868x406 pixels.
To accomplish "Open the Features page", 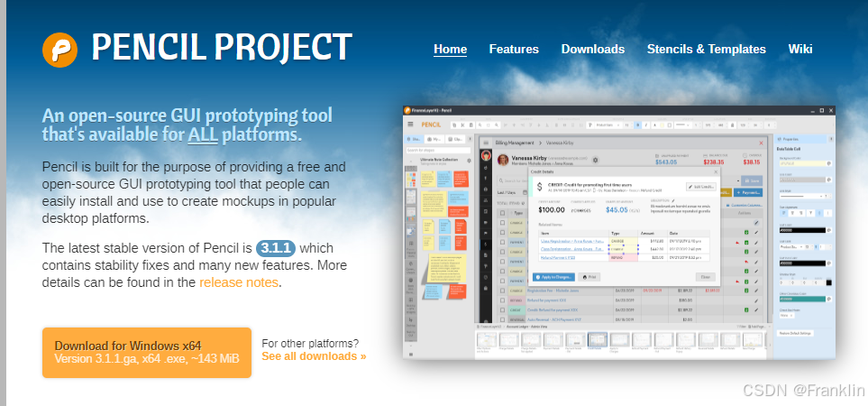I will pyautogui.click(x=514, y=50).
